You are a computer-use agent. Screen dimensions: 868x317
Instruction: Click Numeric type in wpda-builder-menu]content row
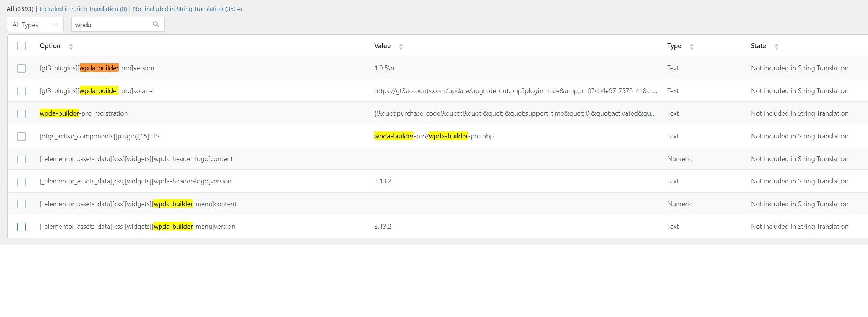click(680, 204)
